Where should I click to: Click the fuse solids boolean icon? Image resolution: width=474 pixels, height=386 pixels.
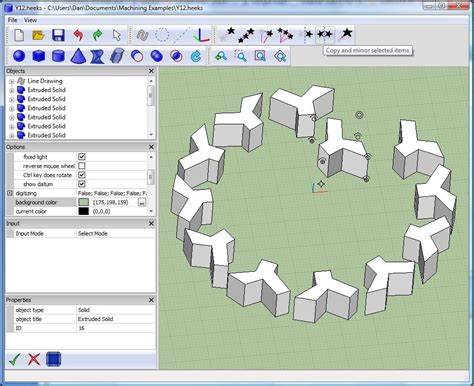tap(156, 56)
